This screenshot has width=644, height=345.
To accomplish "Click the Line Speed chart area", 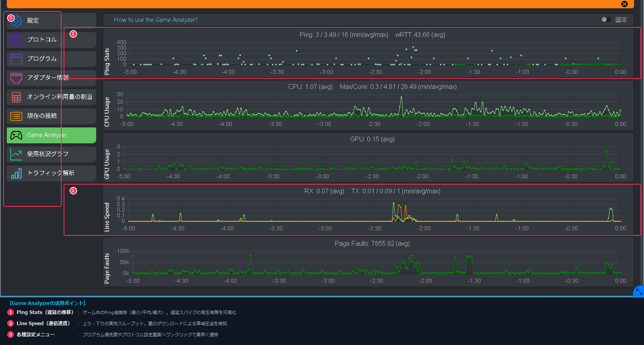I will pos(368,210).
